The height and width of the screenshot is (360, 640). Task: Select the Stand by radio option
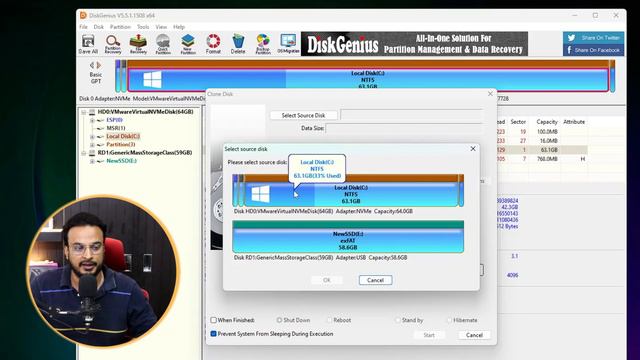(x=398, y=320)
